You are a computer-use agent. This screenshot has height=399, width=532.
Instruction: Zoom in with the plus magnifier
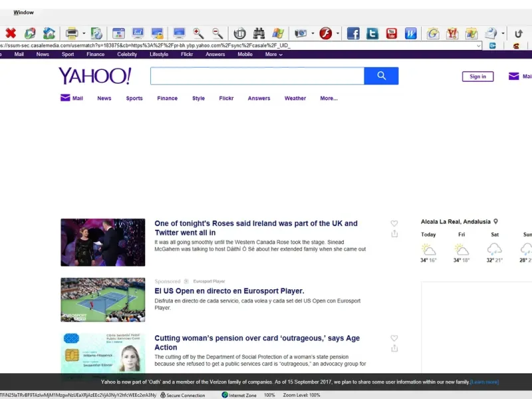[x=198, y=33]
